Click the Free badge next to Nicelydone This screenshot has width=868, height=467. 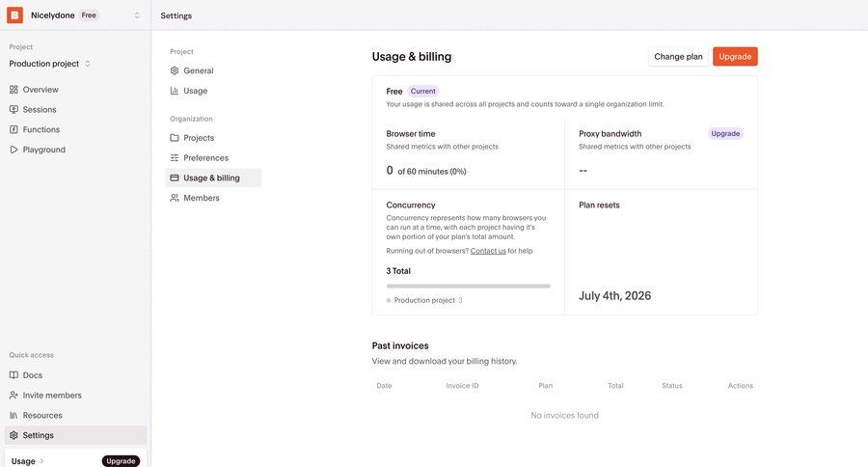coord(89,15)
